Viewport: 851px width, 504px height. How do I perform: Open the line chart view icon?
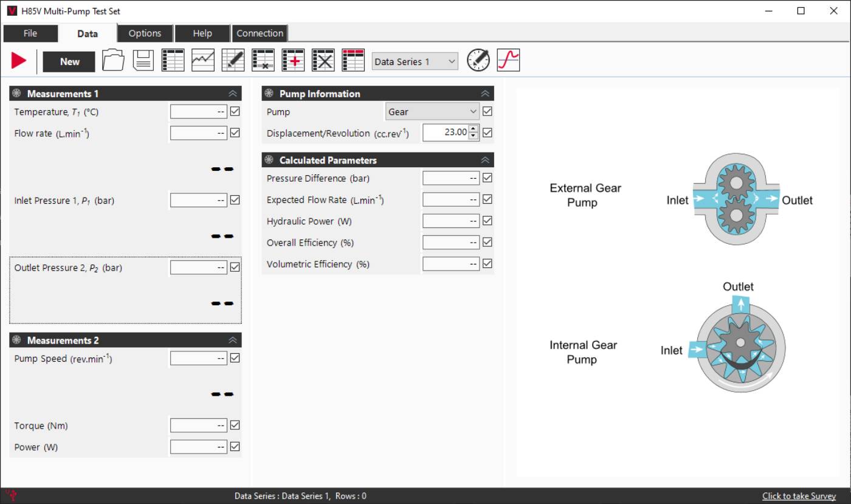[203, 60]
